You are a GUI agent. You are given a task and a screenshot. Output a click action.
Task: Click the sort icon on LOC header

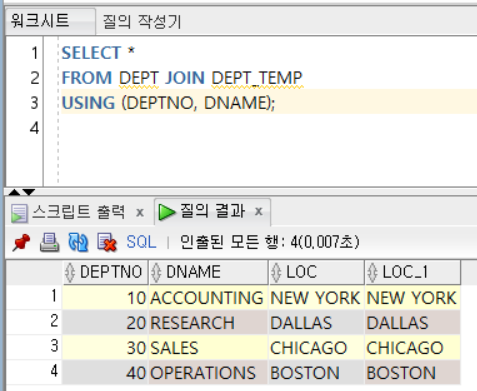point(276,273)
